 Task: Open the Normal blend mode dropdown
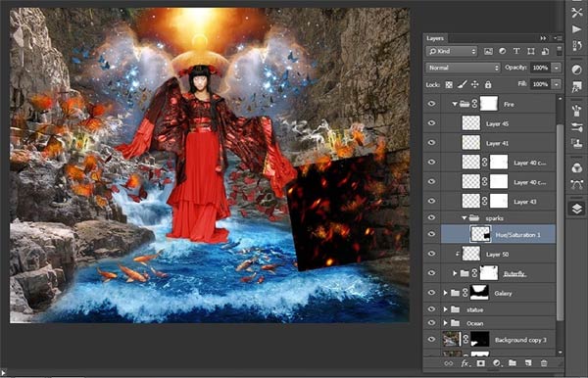(x=464, y=68)
